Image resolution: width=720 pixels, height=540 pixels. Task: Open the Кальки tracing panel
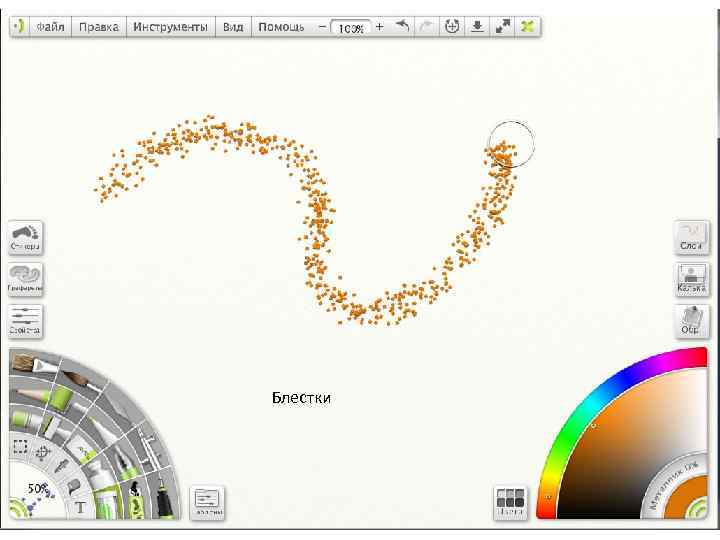[x=692, y=279]
